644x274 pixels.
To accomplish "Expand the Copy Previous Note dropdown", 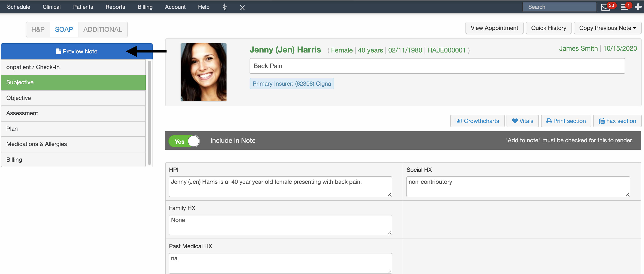I will 607,28.
